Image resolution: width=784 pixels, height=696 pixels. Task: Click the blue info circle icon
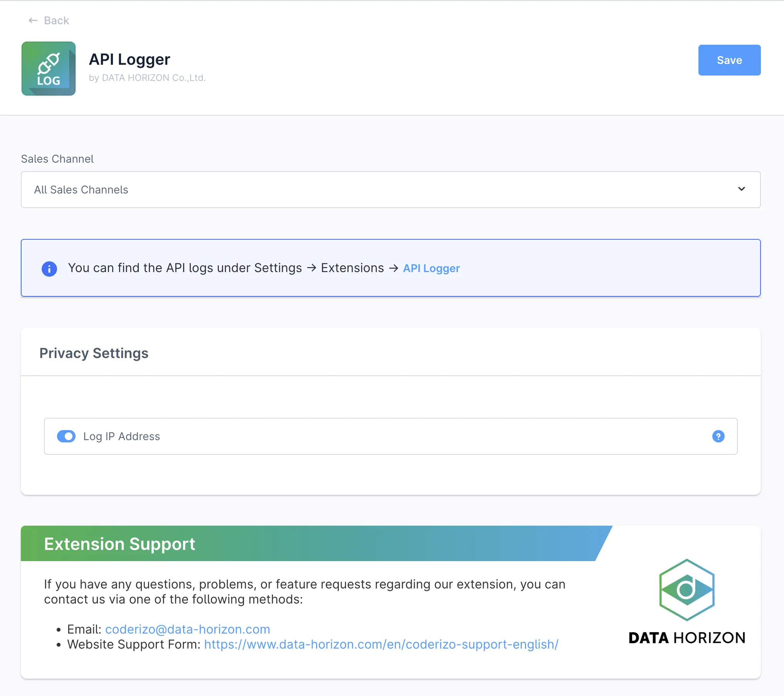pos(49,269)
